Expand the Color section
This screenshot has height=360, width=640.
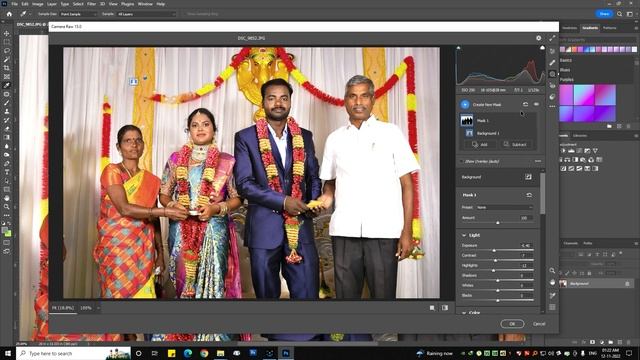[464, 313]
